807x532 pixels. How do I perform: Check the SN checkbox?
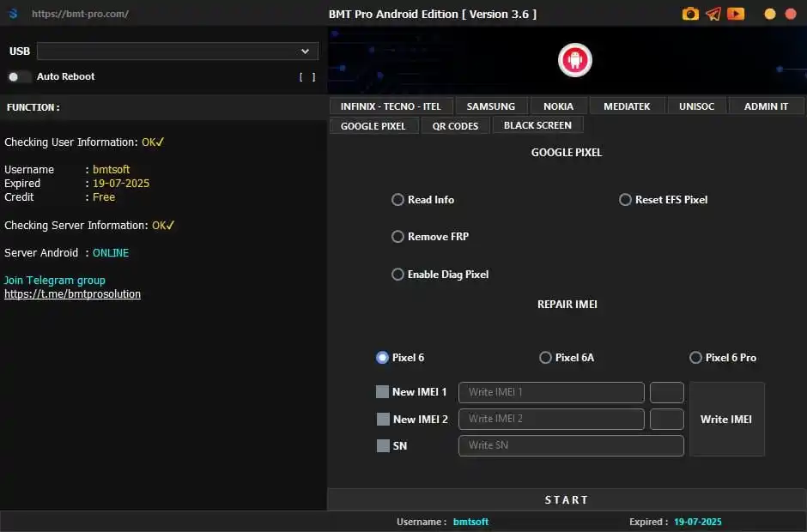[383, 446]
